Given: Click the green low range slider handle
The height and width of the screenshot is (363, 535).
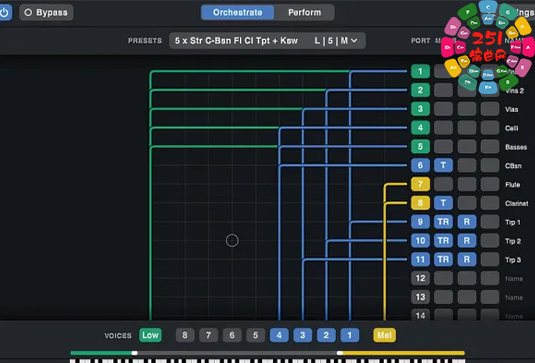Looking at the screenshot, I should 134,353.
